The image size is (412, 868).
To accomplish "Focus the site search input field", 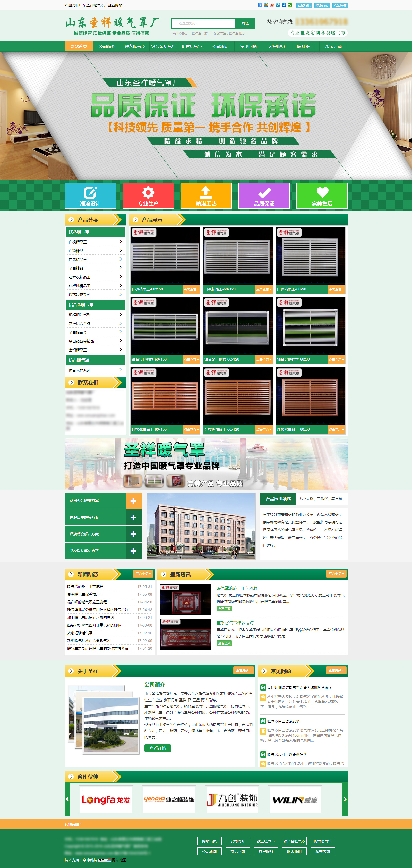I will tap(204, 23).
